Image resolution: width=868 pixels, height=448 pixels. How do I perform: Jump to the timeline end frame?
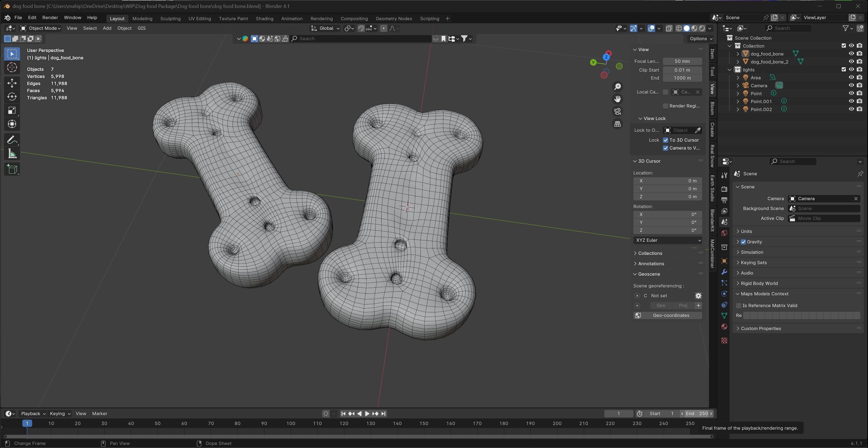tap(383, 414)
